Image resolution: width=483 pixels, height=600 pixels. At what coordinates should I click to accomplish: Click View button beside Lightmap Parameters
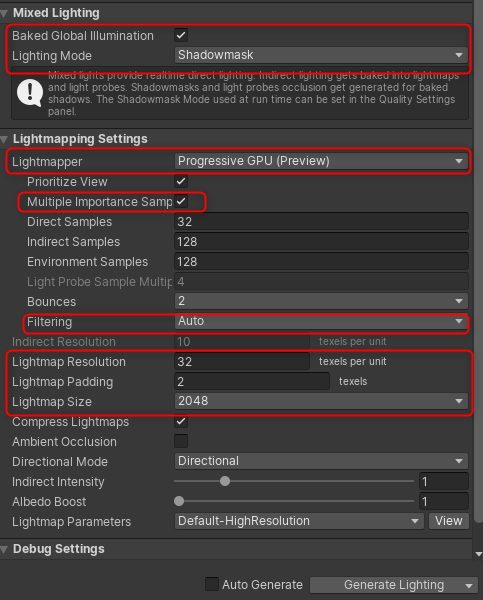(x=449, y=521)
